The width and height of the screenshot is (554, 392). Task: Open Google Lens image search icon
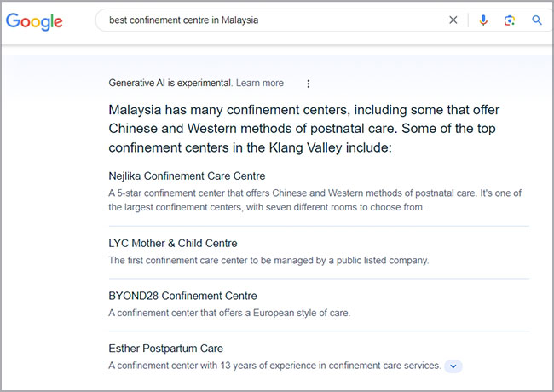(510, 20)
